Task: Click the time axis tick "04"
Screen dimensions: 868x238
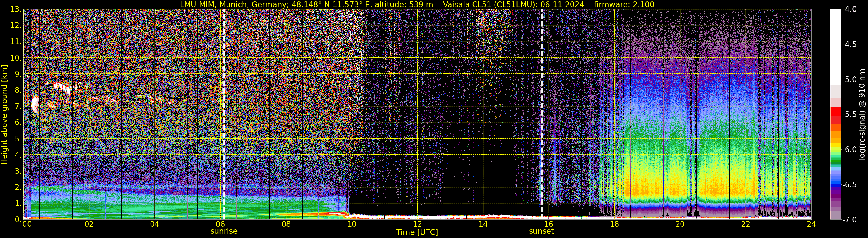Action: [154, 224]
